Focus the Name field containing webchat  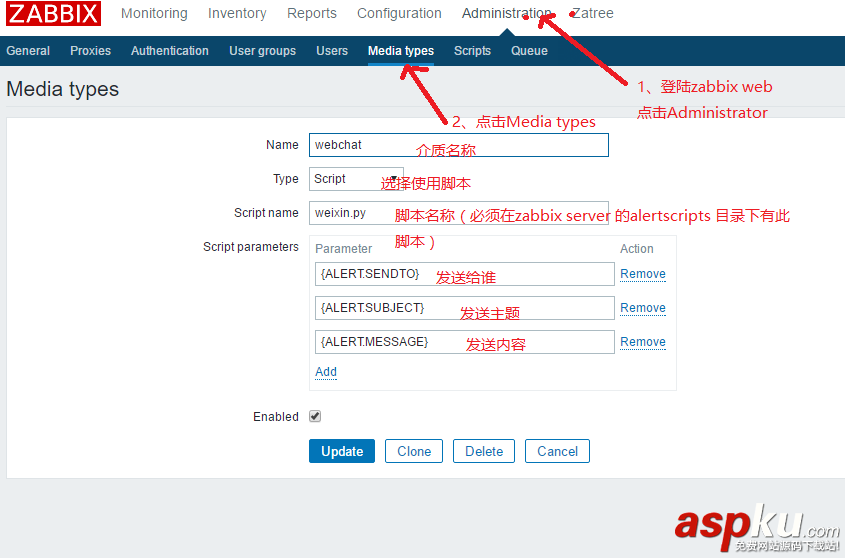[459, 145]
